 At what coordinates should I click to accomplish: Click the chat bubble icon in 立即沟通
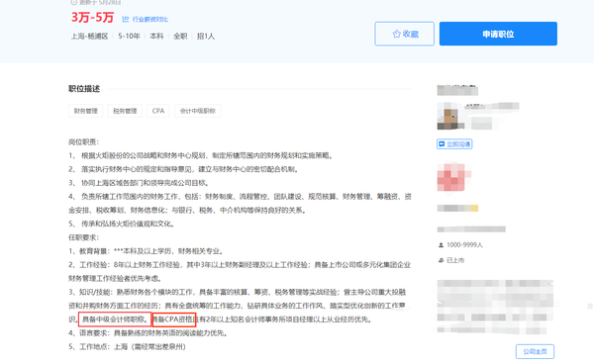442,144
